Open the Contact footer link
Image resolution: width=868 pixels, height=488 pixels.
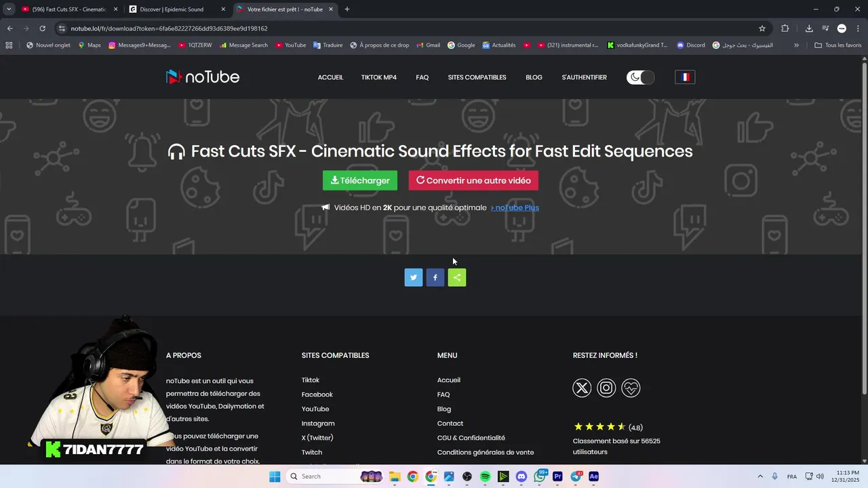[450, 424]
